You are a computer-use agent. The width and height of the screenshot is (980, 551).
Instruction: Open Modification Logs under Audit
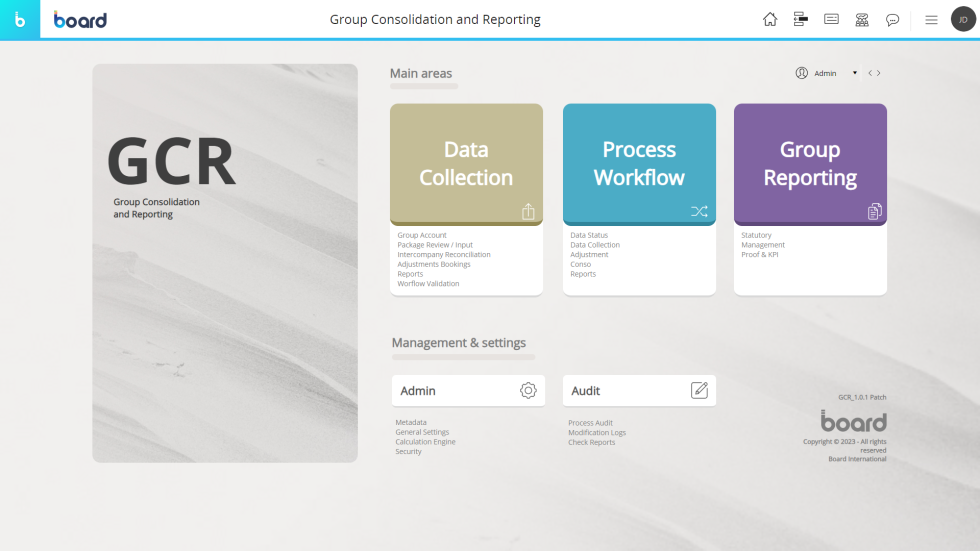597,433
